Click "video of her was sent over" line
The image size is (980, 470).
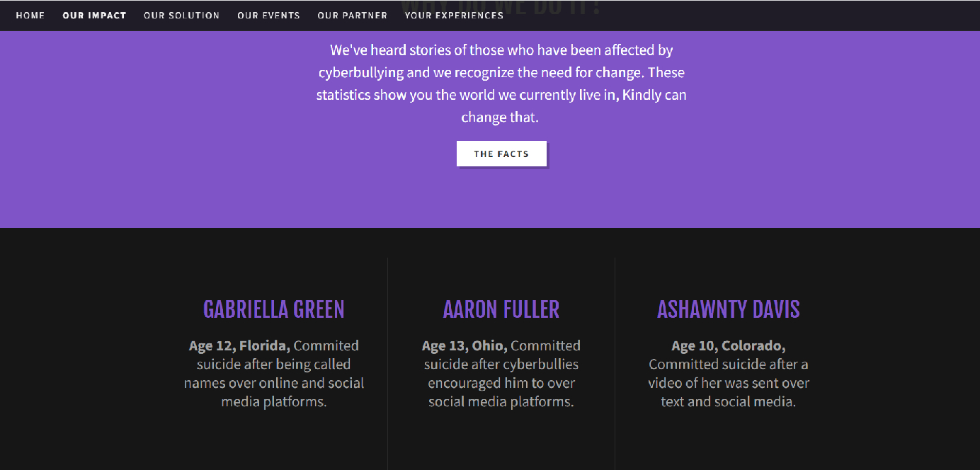728,383
